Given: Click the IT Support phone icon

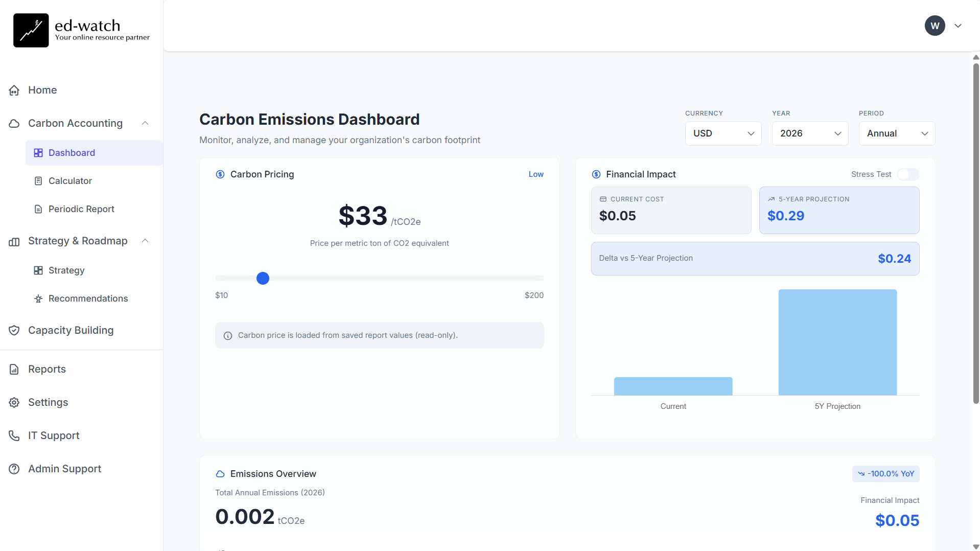Looking at the screenshot, I should 14,435.
